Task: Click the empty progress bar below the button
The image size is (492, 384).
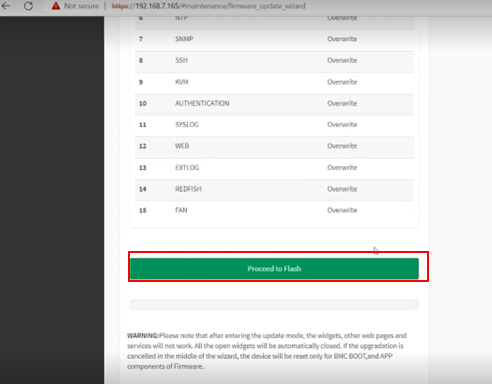Action: [x=274, y=305]
